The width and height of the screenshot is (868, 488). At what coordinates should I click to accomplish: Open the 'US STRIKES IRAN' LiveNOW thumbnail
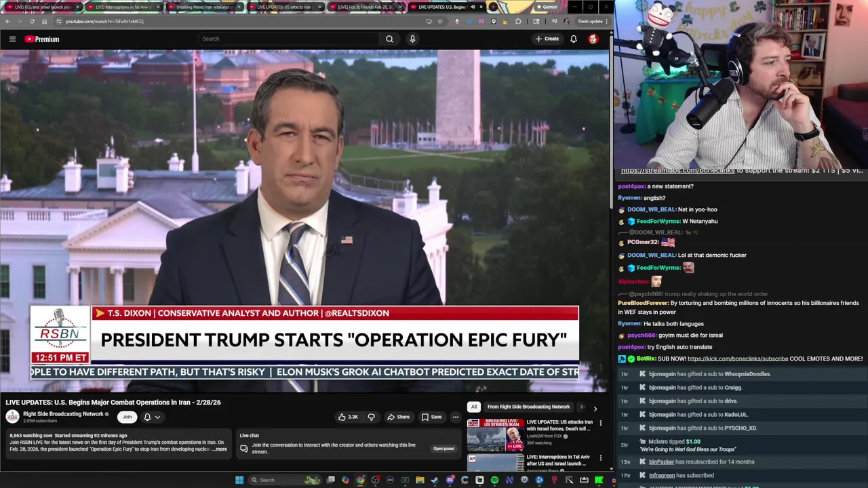pyautogui.click(x=495, y=434)
